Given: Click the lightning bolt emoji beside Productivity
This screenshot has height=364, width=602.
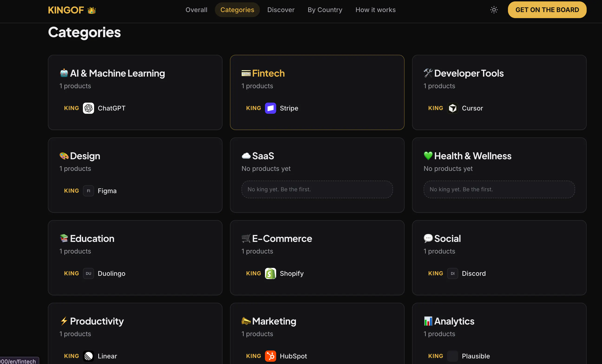Looking at the screenshot, I should pyautogui.click(x=64, y=321).
